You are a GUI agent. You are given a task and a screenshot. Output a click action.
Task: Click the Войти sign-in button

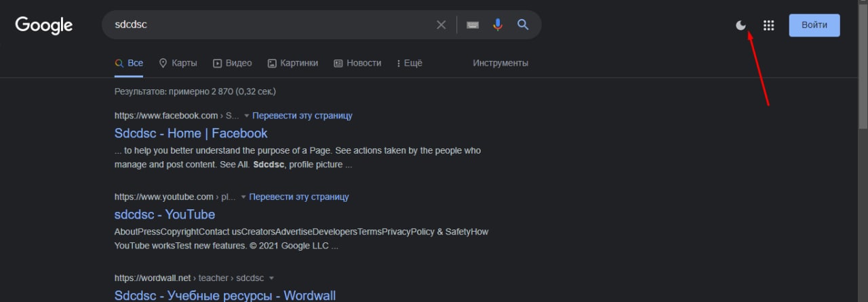coord(814,25)
